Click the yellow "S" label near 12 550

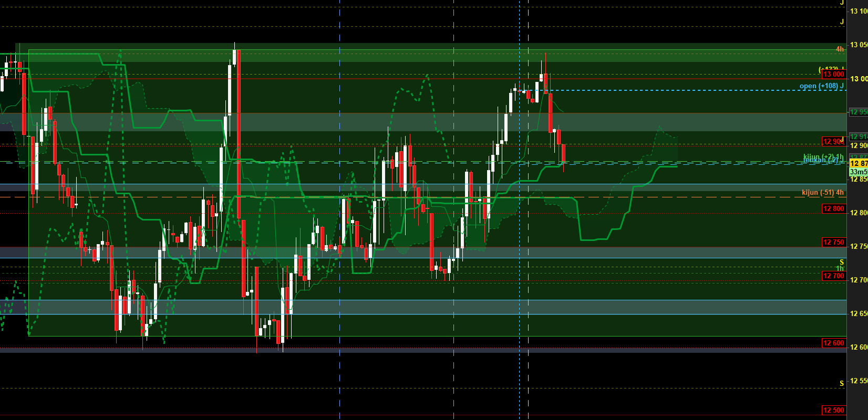842,384
